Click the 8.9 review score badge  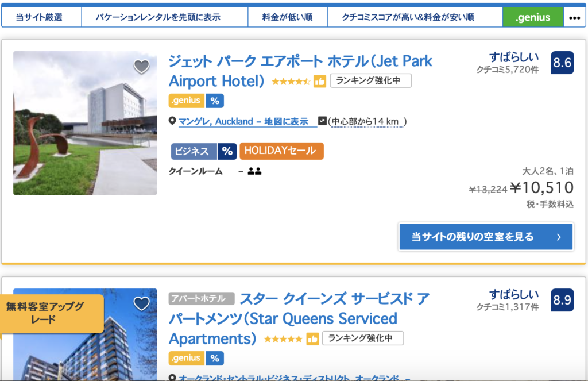coord(562,300)
